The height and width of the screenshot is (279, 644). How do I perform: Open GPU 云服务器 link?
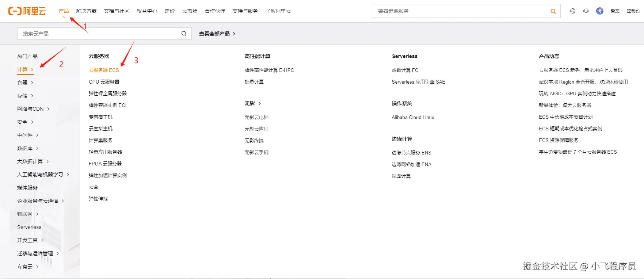pos(104,82)
